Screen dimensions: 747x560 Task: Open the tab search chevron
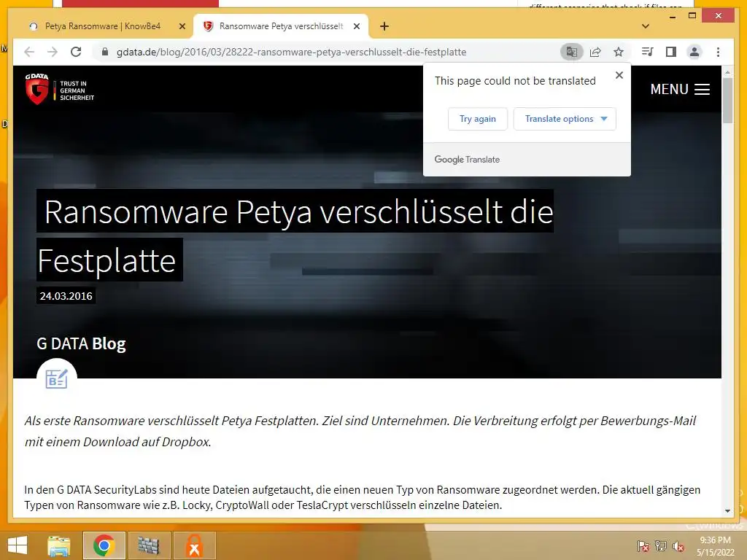point(646,26)
